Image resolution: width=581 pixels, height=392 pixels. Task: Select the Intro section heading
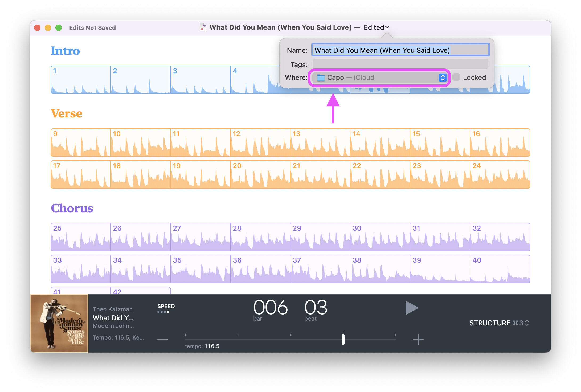tap(65, 51)
